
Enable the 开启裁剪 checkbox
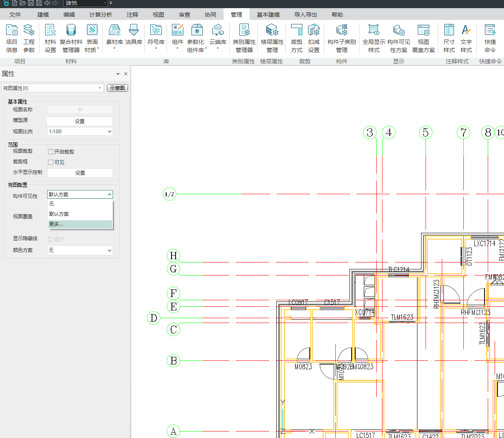[x=51, y=152]
